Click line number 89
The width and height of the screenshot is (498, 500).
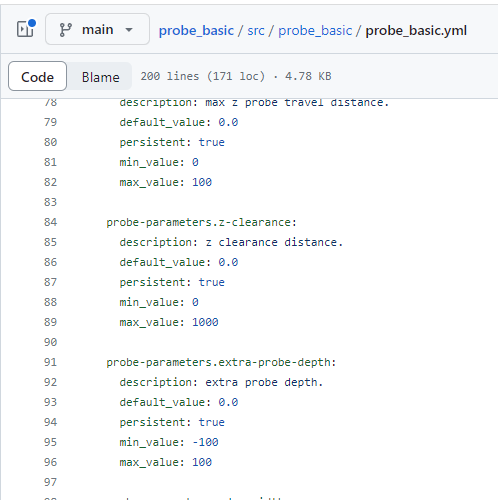click(50, 322)
